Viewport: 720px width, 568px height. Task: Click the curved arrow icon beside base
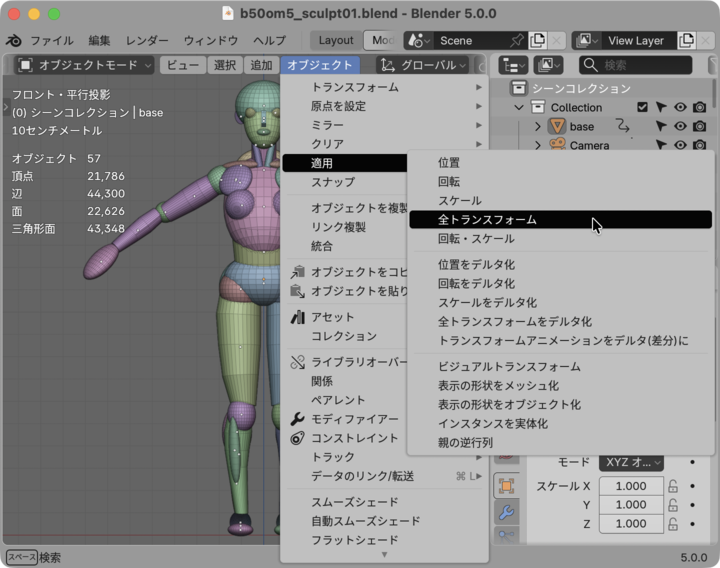tap(622, 125)
